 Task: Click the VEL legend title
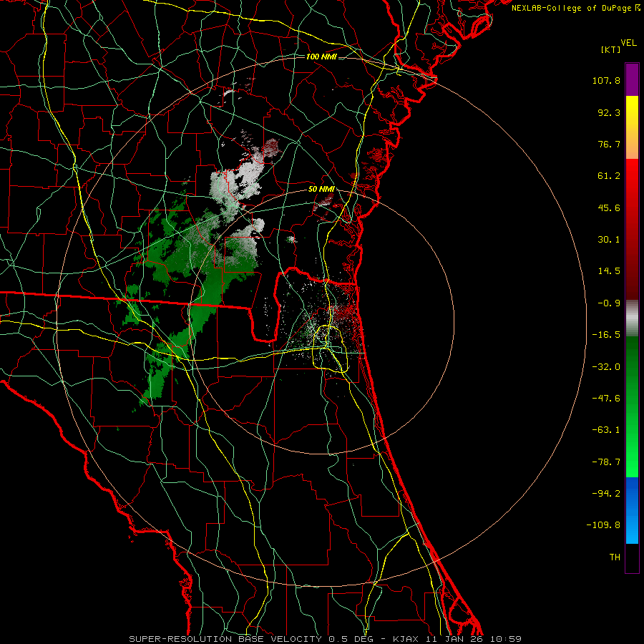point(628,43)
